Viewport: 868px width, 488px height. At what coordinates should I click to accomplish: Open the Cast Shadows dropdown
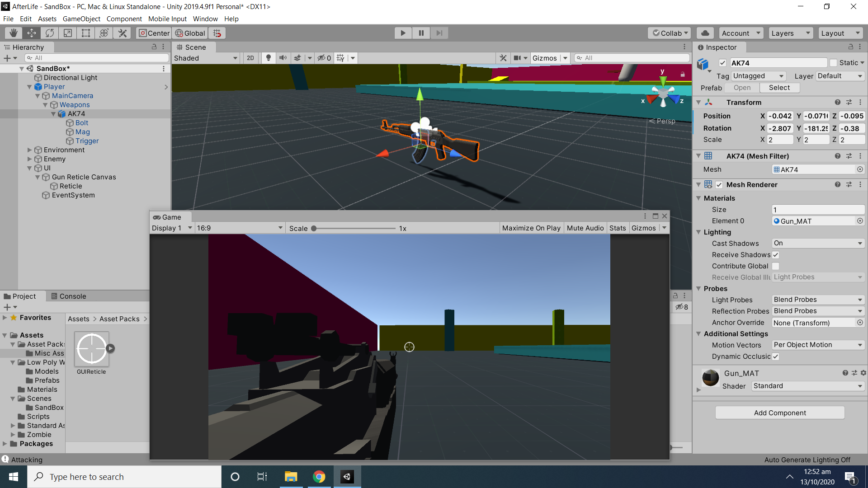click(817, 243)
